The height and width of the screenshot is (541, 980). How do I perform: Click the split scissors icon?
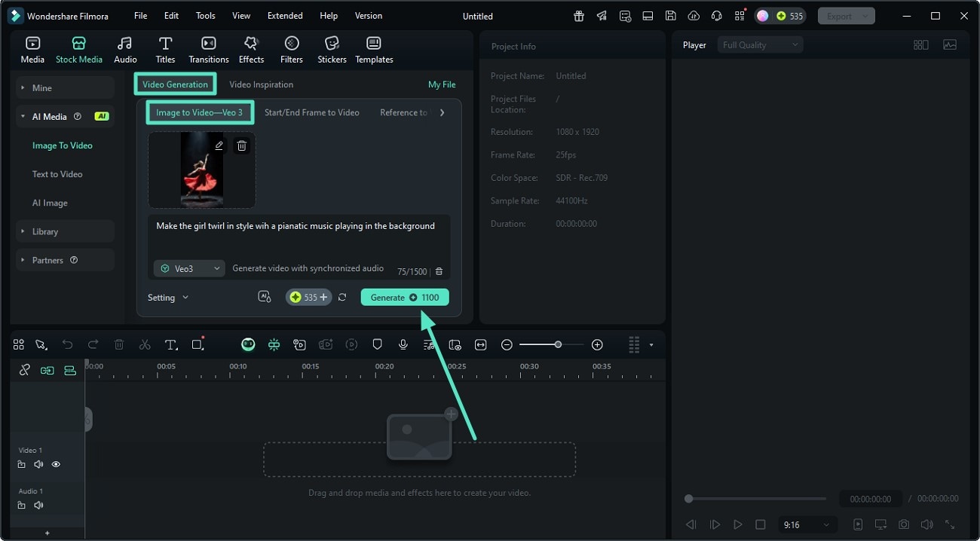pyautogui.click(x=145, y=344)
